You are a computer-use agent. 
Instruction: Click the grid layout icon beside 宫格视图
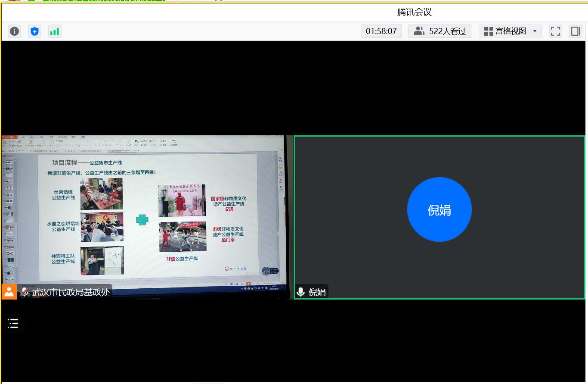point(489,31)
